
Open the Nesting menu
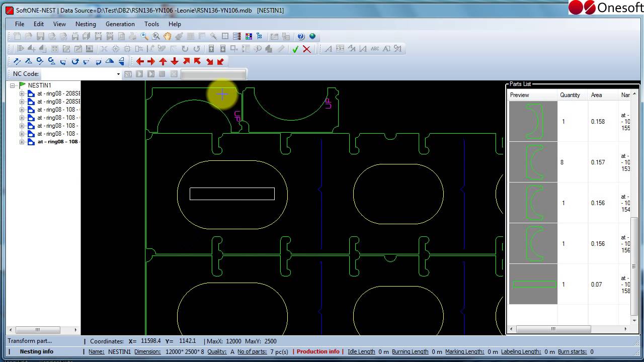pos(86,24)
